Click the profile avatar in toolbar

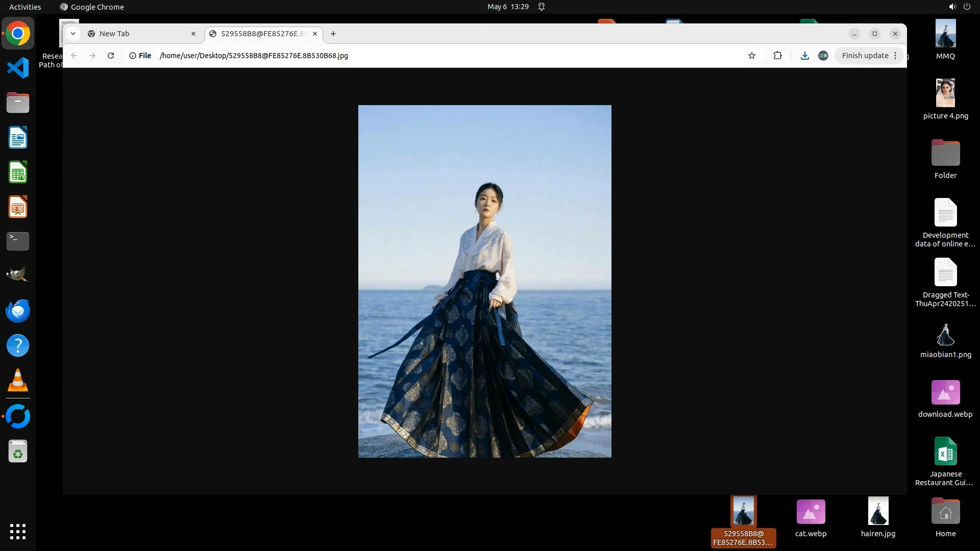pyautogui.click(x=823, y=56)
